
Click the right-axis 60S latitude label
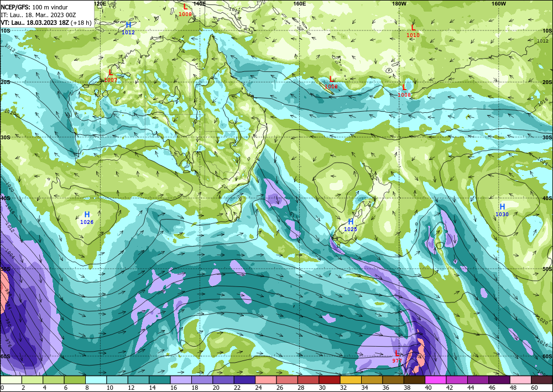pyautogui.click(x=547, y=357)
